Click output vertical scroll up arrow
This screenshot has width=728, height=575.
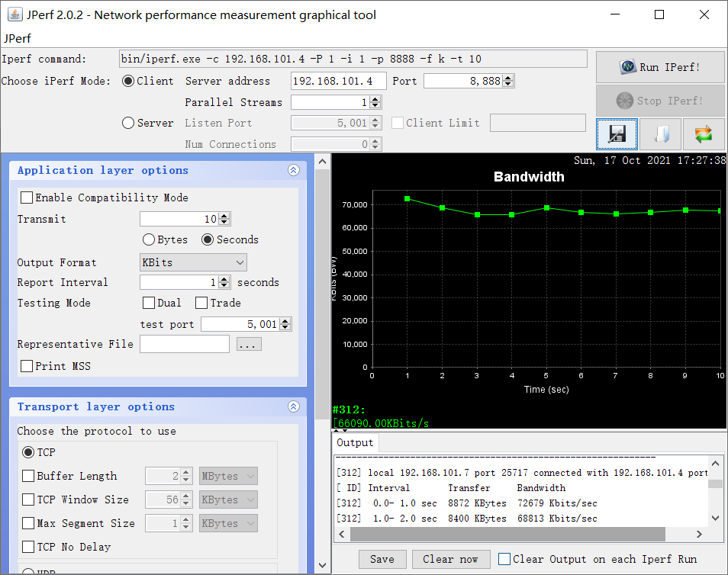(716, 463)
